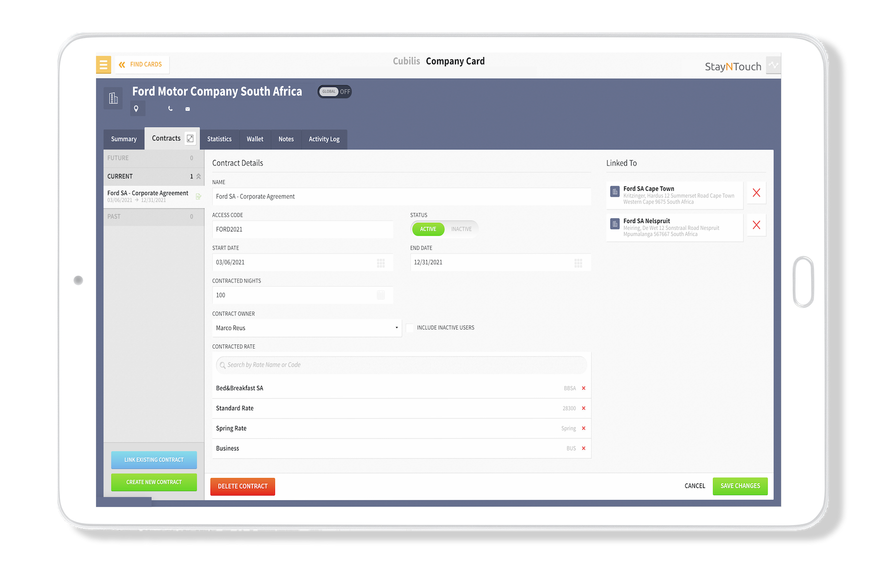Click Ford SA Nelspruit card icon
884x588 pixels.
(615, 223)
